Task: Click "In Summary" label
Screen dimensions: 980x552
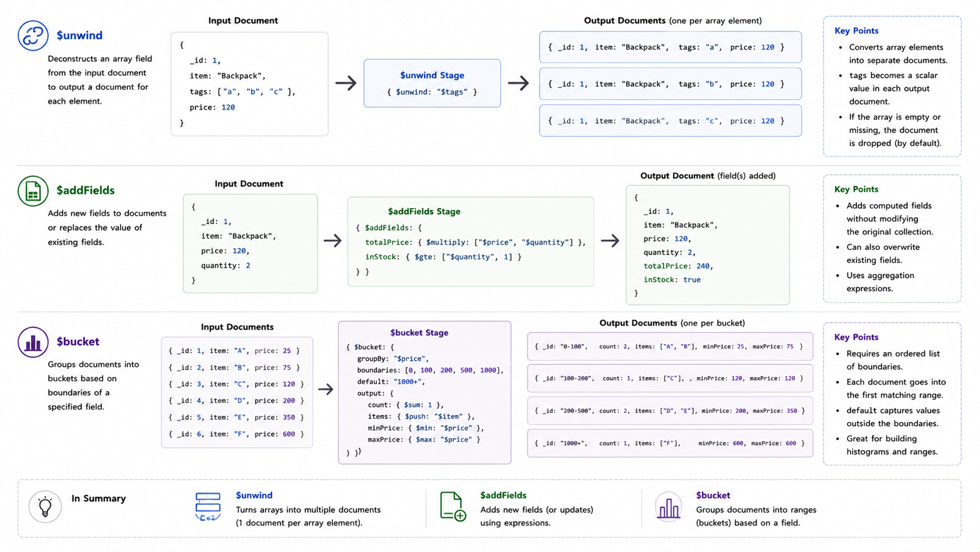Action: (98, 499)
